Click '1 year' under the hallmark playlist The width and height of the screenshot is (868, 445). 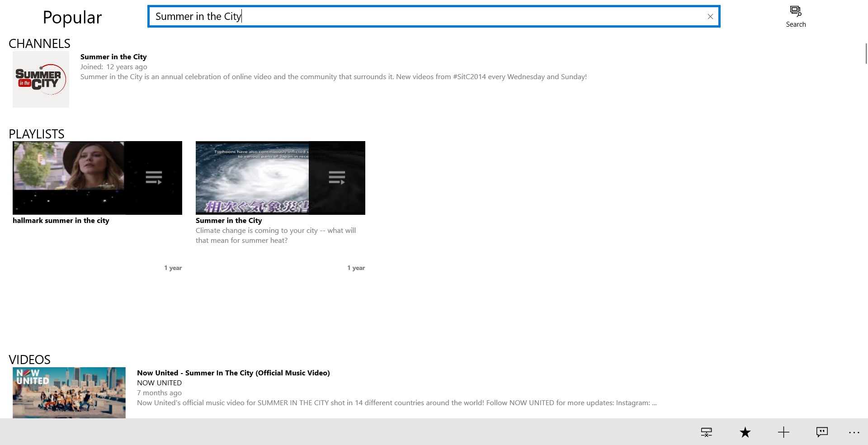[173, 268]
